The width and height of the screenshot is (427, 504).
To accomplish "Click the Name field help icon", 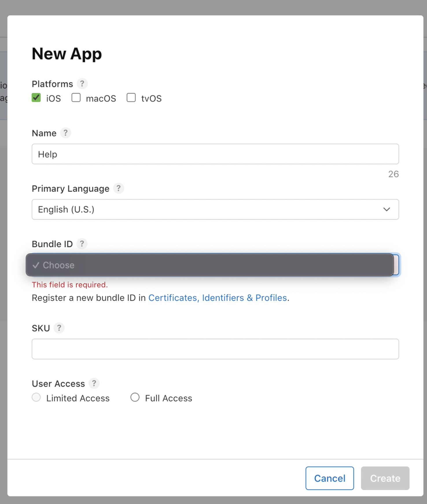I will point(66,133).
